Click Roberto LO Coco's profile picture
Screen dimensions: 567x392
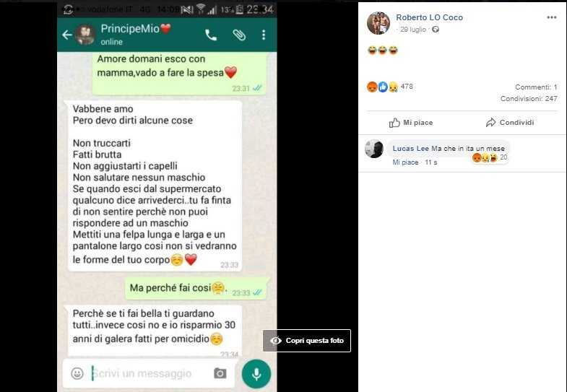378,23
